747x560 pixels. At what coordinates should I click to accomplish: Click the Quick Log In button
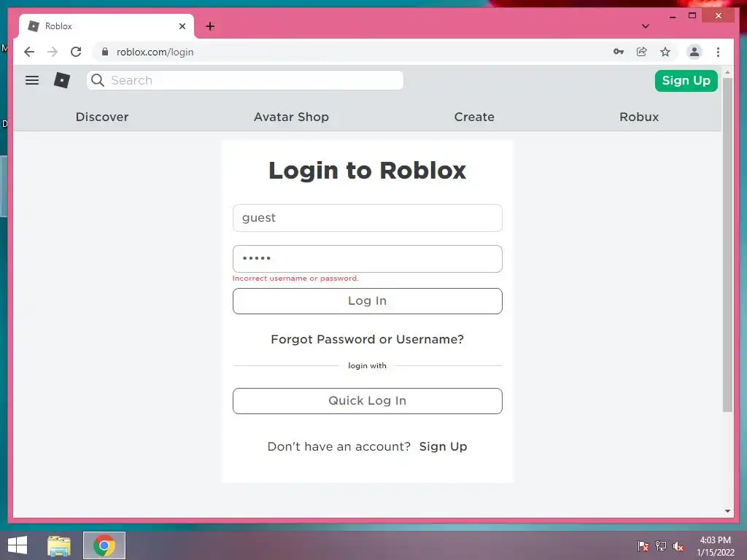click(368, 401)
